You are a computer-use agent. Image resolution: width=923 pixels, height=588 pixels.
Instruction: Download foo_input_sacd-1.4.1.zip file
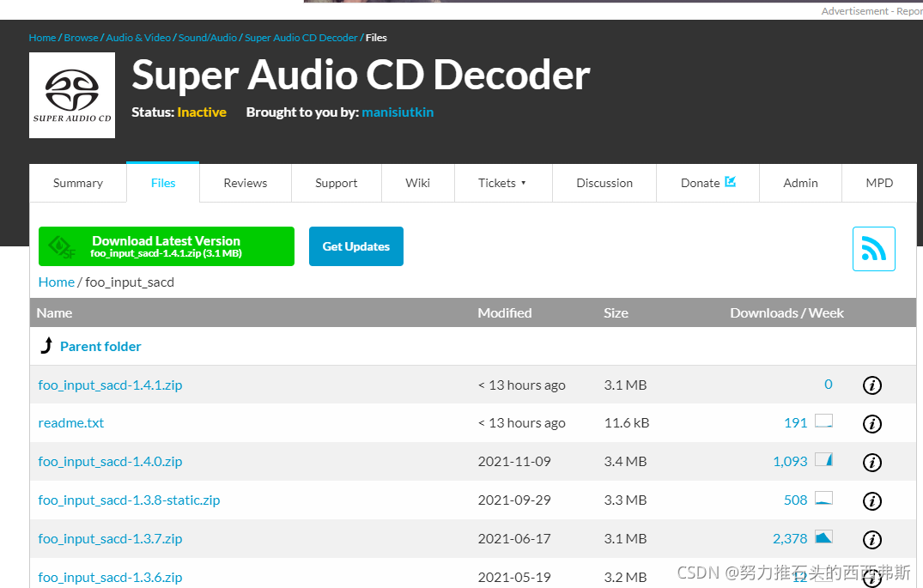(110, 385)
